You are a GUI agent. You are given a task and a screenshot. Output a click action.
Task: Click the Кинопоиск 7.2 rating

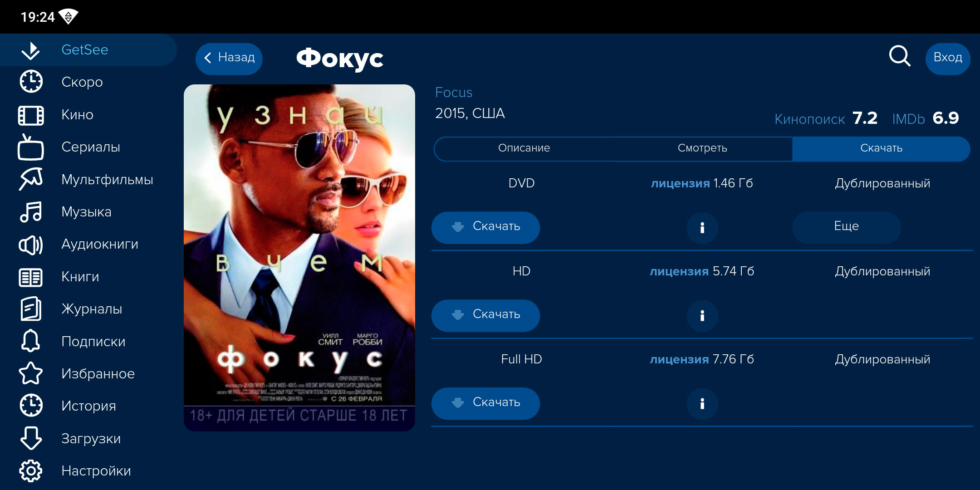(x=826, y=118)
